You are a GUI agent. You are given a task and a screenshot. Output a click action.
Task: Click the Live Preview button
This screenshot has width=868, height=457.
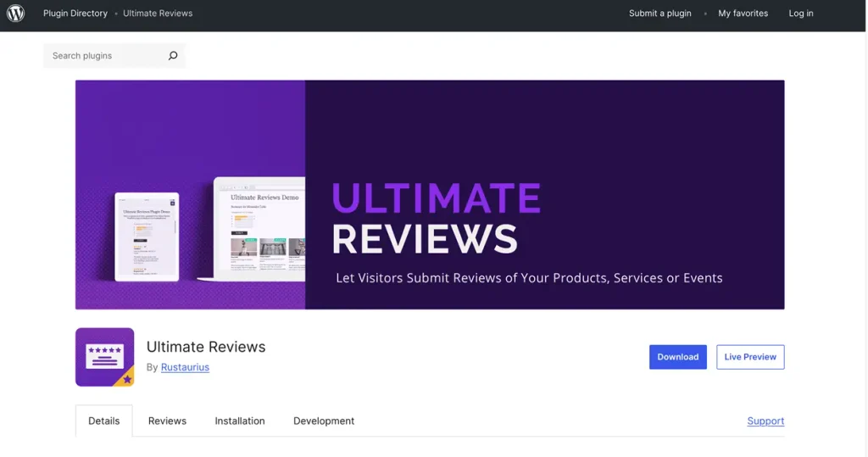point(750,357)
